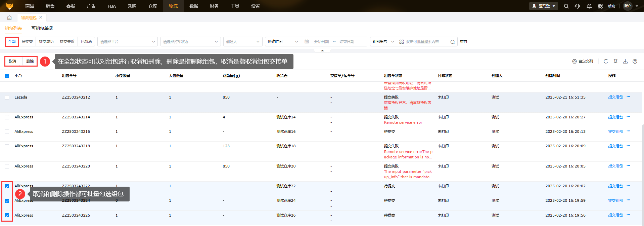
Task: Tick the Lazada row checkbox
Action: pos(7,98)
